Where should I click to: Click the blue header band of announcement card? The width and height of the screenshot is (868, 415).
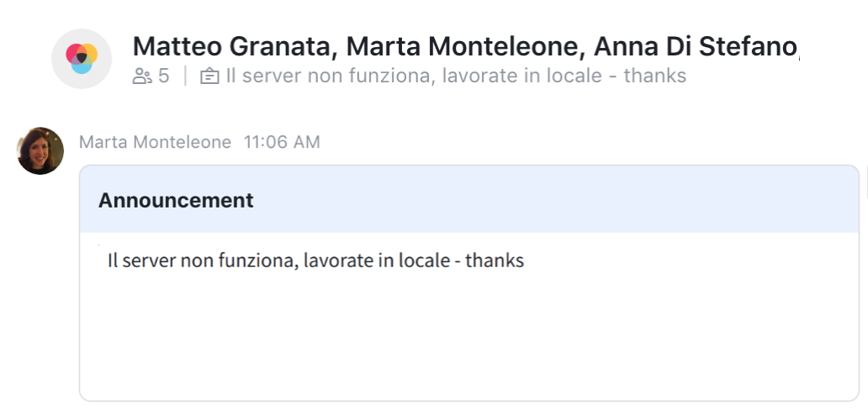click(x=469, y=199)
